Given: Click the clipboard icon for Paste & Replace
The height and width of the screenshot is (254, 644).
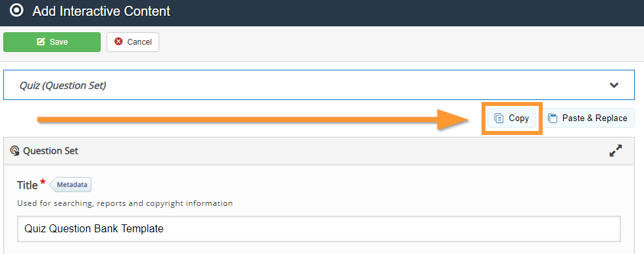Looking at the screenshot, I should [x=553, y=118].
